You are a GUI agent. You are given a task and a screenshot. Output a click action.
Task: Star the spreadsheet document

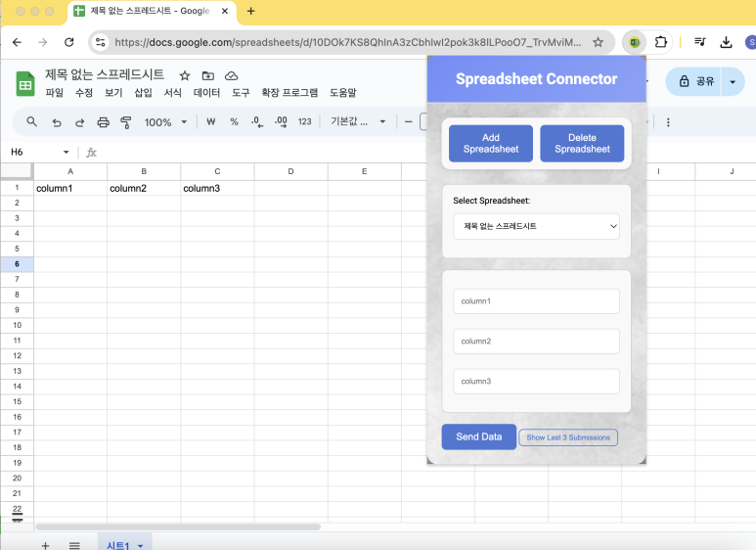[x=184, y=75]
